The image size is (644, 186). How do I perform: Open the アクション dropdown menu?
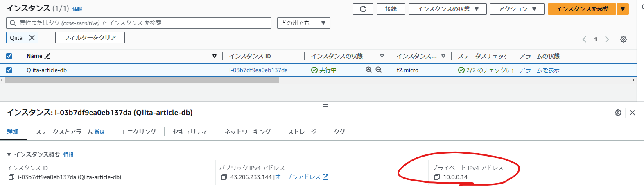point(517,9)
